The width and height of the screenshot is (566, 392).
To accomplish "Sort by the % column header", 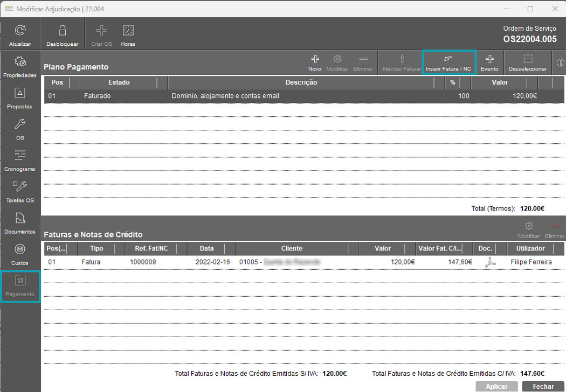I will tap(453, 82).
